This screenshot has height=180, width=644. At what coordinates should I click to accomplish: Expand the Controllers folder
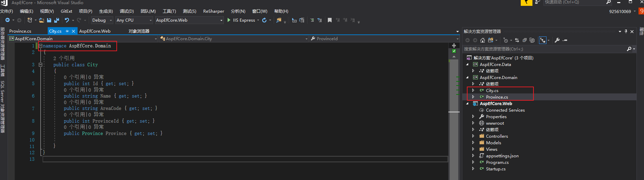coord(473,136)
